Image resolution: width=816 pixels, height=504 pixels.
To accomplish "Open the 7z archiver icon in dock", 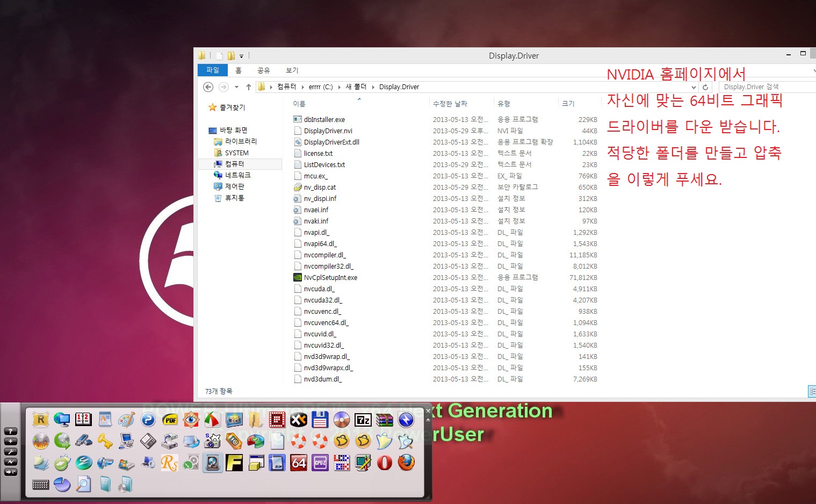I will click(363, 420).
